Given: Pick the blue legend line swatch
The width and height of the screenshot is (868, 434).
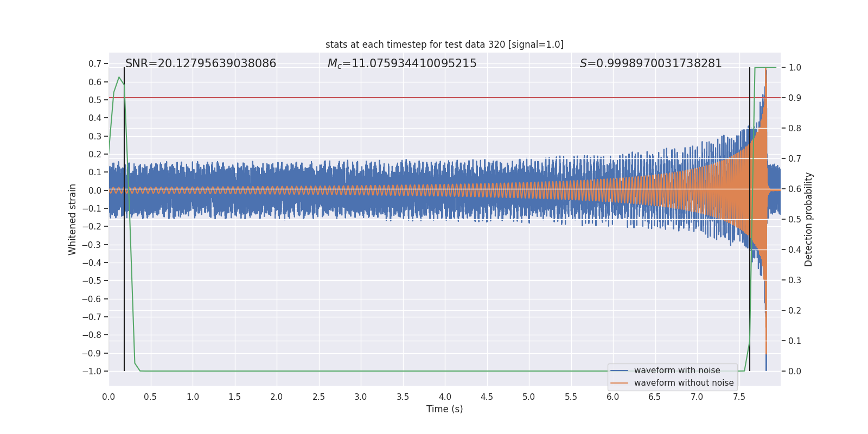Looking at the screenshot, I should coord(619,371).
